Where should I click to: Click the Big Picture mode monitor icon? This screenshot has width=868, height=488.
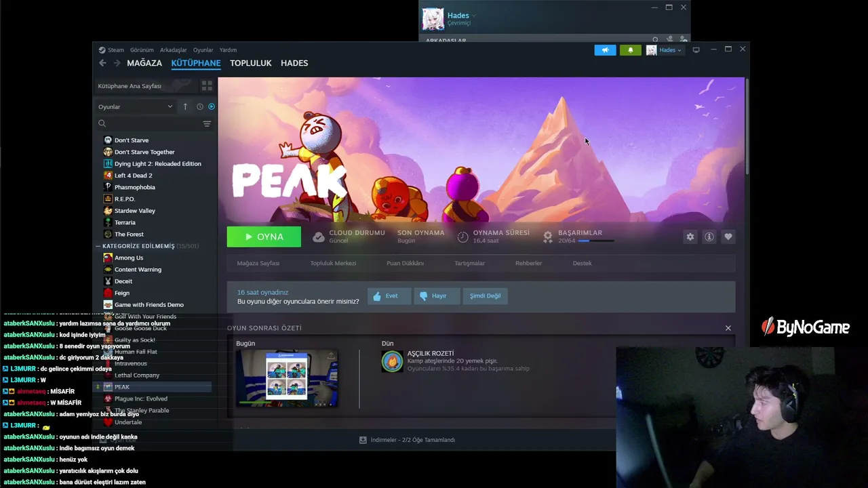(x=696, y=50)
